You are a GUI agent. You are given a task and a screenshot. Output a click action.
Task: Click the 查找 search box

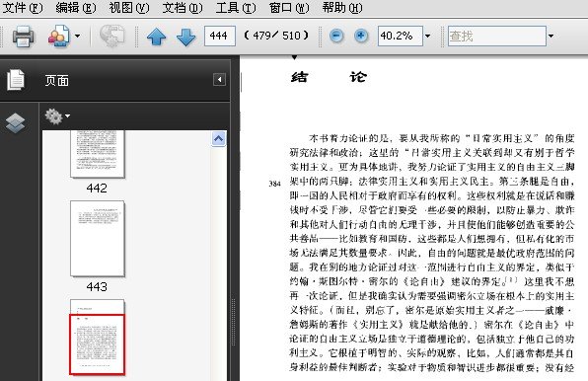click(497, 36)
